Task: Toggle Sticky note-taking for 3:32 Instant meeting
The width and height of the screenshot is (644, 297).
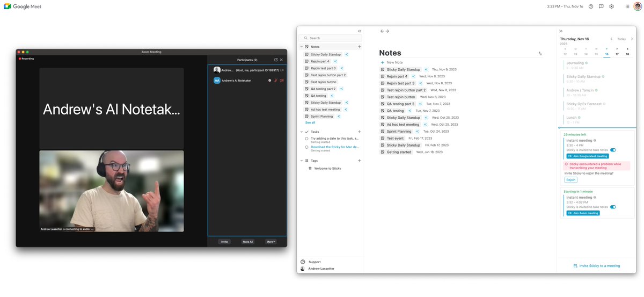Action: point(613,207)
